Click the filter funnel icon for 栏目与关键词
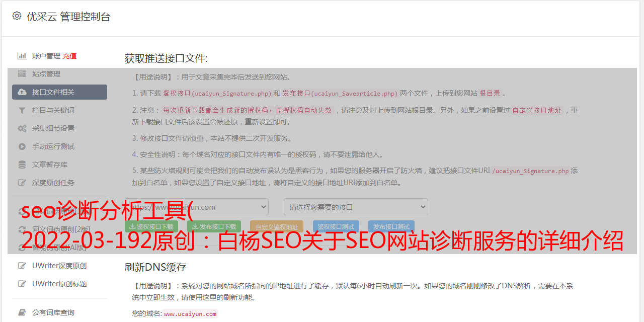Viewport: 644px width, 322px height. [22, 110]
